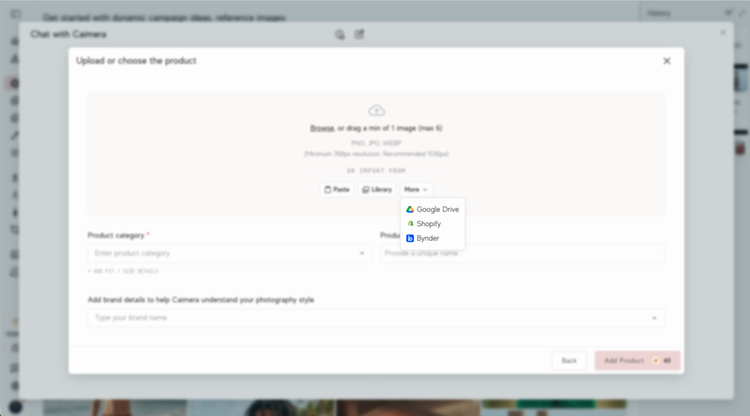The image size is (750, 416).
Task: Click the cloud upload icon
Action: (x=376, y=110)
